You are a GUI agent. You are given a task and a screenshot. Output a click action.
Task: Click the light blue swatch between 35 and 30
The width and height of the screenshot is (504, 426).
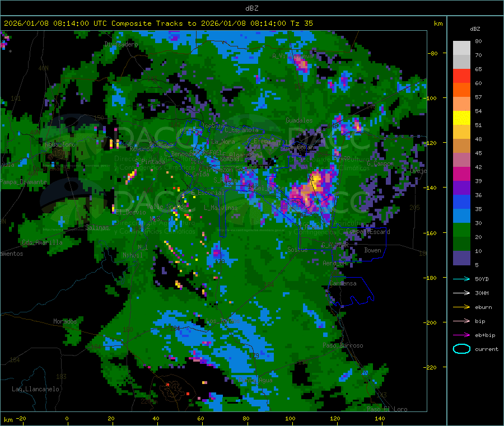click(x=461, y=216)
